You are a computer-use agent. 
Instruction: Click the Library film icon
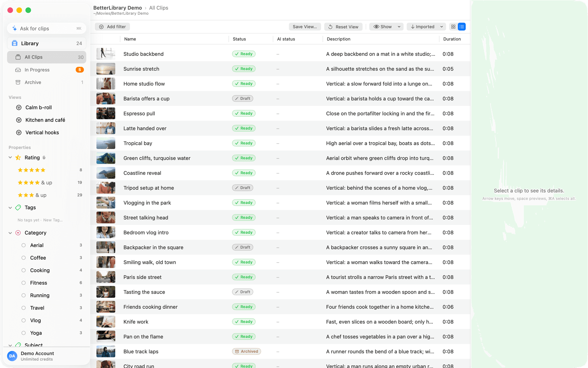14,43
